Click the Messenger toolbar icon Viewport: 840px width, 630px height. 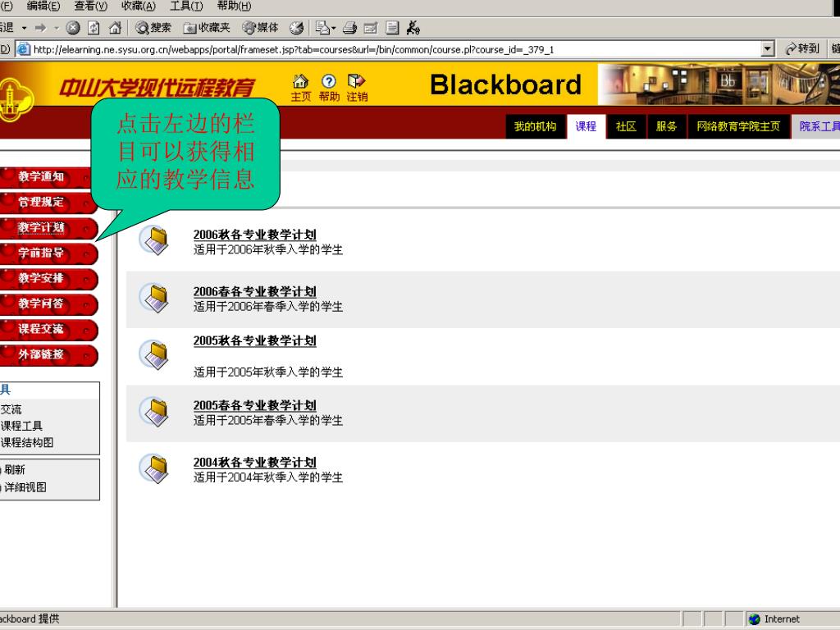pyautogui.click(x=413, y=27)
